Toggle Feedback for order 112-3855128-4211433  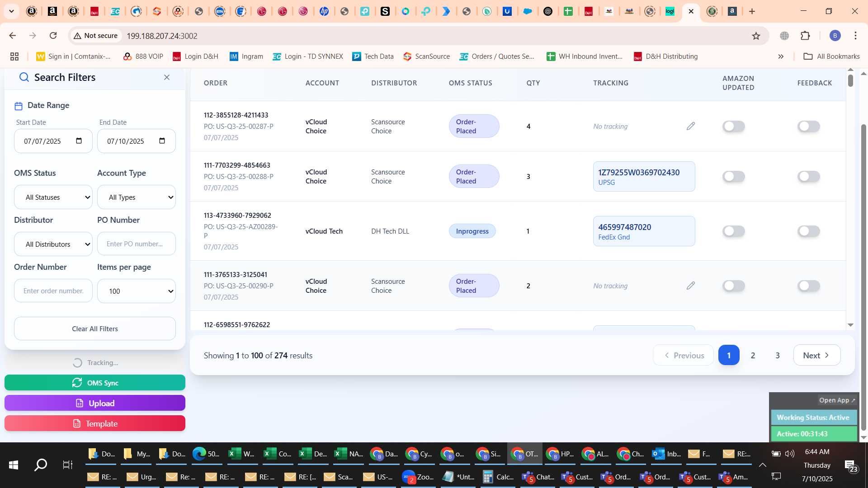pyautogui.click(x=808, y=126)
